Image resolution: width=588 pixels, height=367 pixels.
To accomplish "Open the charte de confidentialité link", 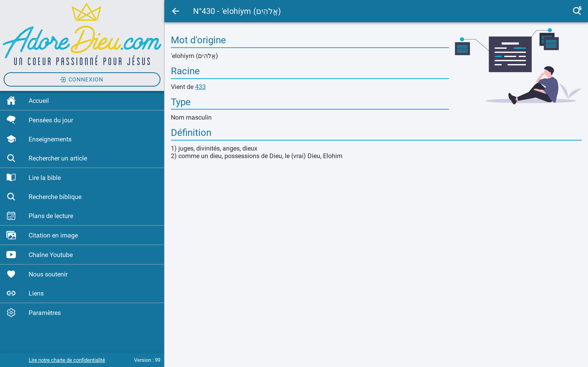I will [67, 360].
